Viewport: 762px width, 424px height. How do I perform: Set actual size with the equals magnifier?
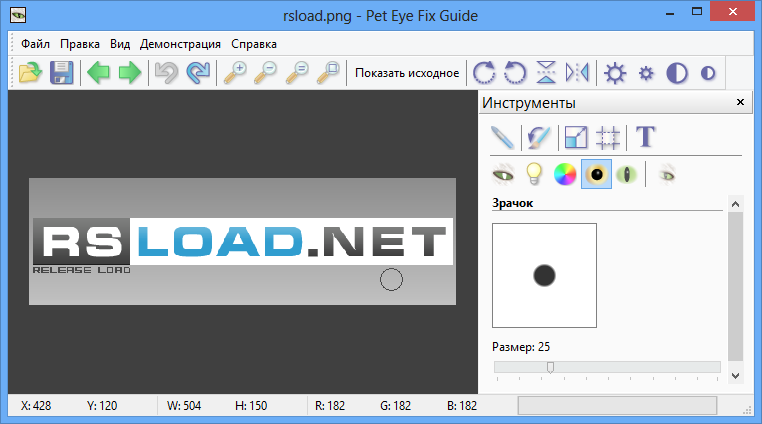click(x=297, y=73)
